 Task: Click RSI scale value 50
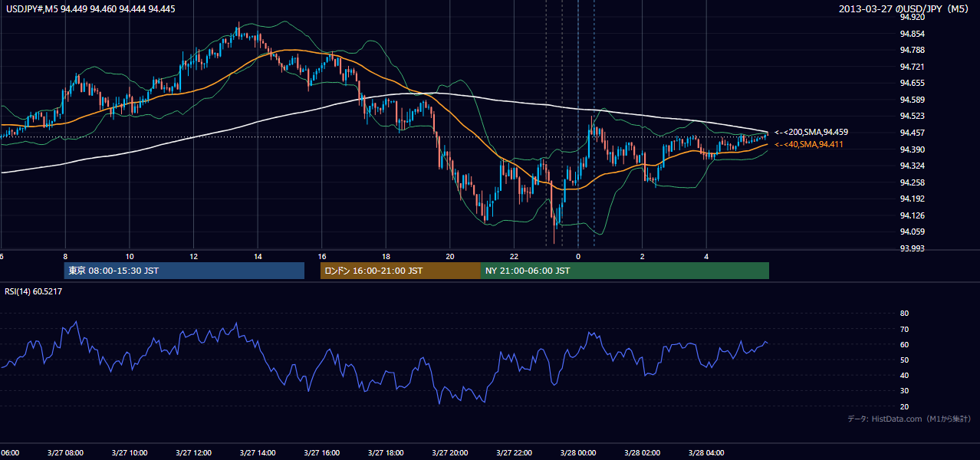904,360
